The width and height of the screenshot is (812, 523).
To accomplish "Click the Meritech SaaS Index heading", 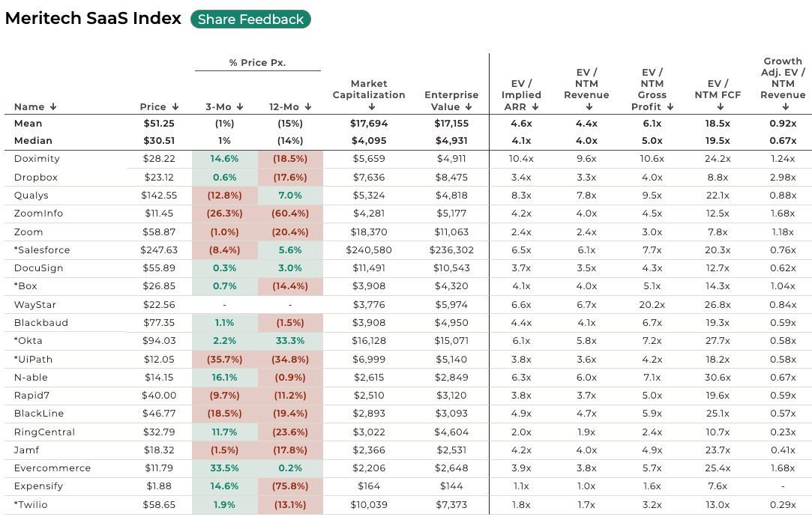I will pos(93,19).
